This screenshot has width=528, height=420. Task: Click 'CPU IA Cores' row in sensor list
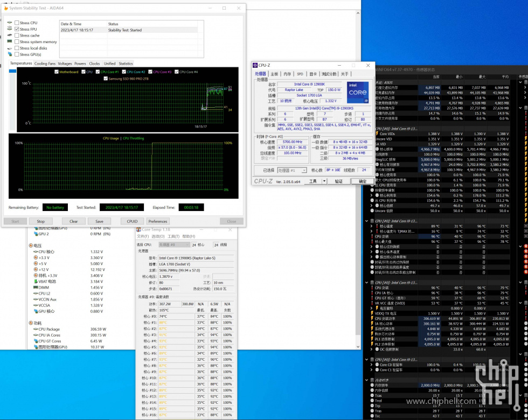[70, 335]
